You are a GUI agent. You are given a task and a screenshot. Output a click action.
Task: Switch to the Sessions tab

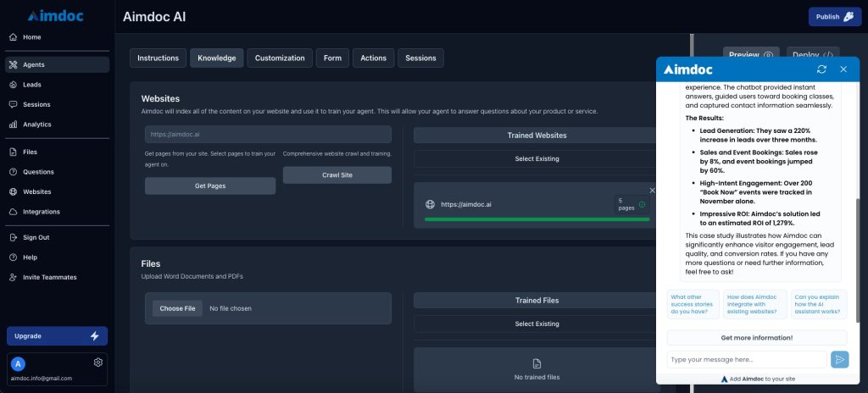[x=420, y=58]
